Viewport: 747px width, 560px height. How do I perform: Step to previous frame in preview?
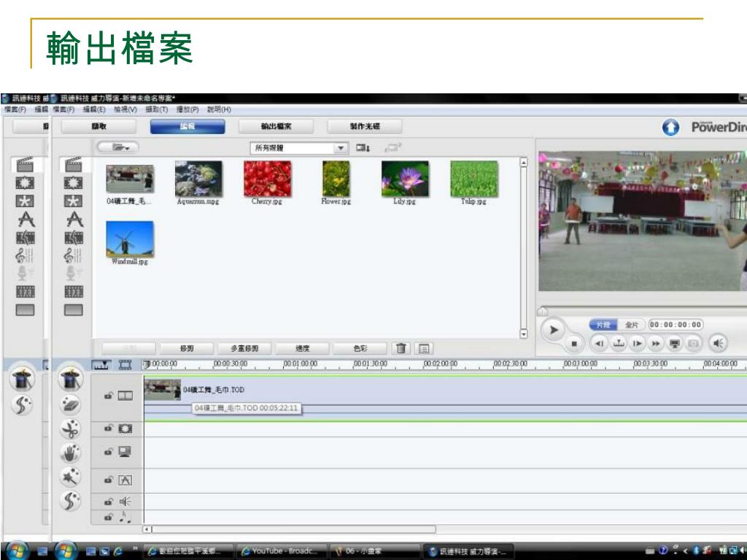tap(600, 343)
